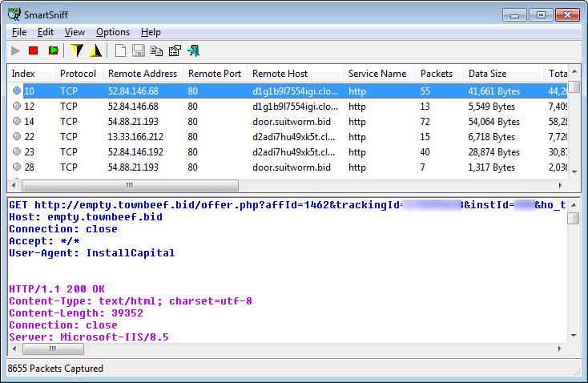
Task: Click the data pane horizontal scrollbar thumb
Action: (x=53, y=349)
